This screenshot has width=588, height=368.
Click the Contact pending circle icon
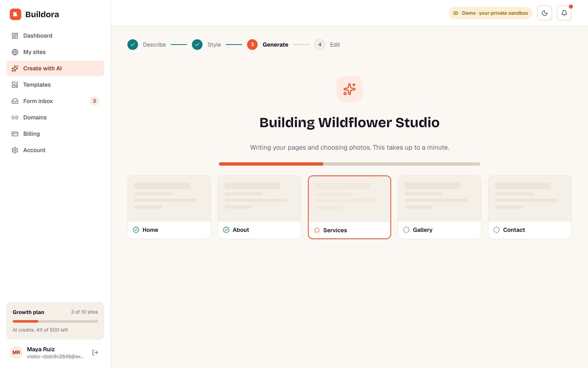497,230
